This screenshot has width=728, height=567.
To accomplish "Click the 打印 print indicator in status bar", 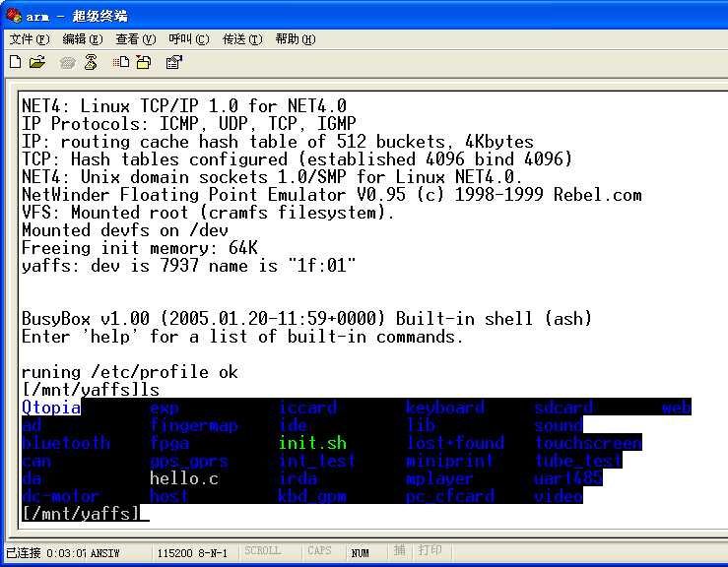I will click(430, 550).
